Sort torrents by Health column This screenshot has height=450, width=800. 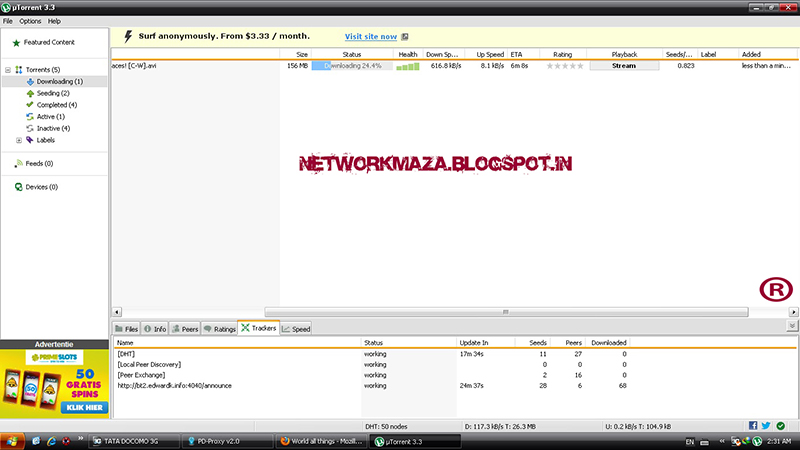408,54
